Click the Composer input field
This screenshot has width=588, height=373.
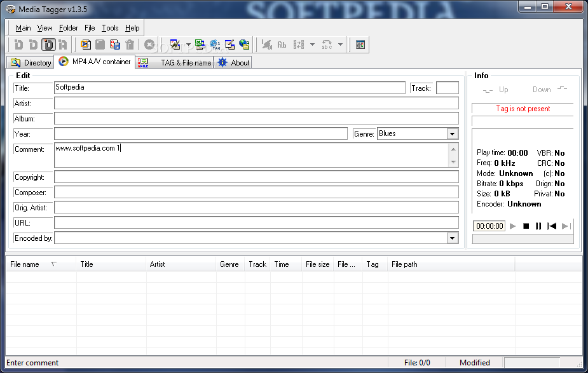click(257, 193)
